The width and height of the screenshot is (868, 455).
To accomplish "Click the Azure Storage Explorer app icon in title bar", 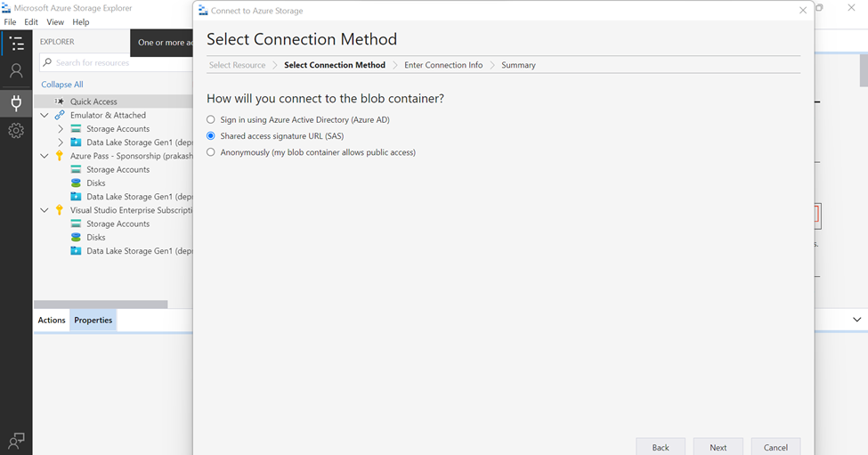I will 6,8.
